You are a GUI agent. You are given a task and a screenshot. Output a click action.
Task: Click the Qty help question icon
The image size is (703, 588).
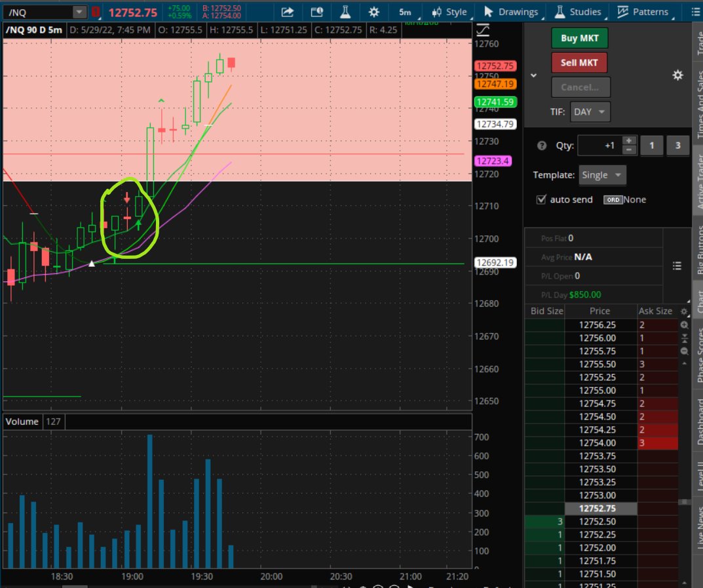pyautogui.click(x=542, y=146)
